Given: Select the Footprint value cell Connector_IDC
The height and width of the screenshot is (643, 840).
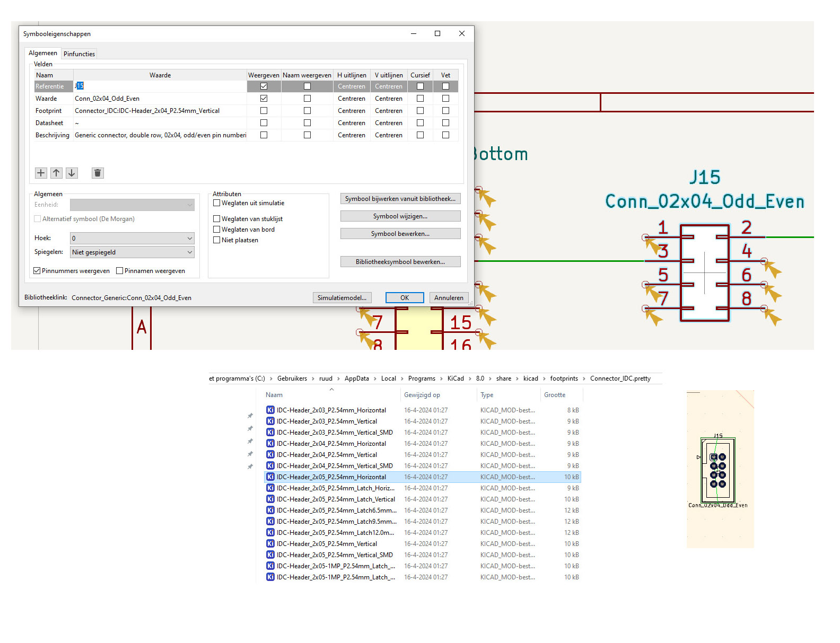Looking at the screenshot, I should (160, 110).
